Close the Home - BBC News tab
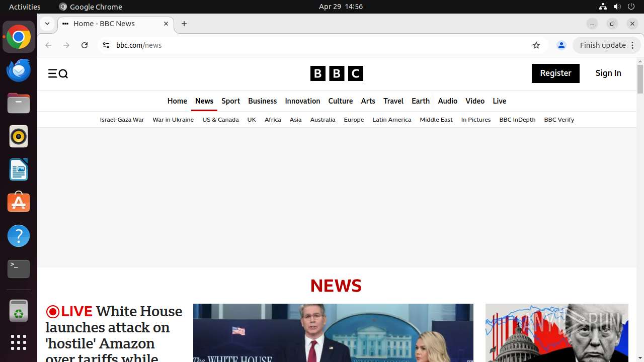The width and height of the screenshot is (644, 362). click(166, 24)
